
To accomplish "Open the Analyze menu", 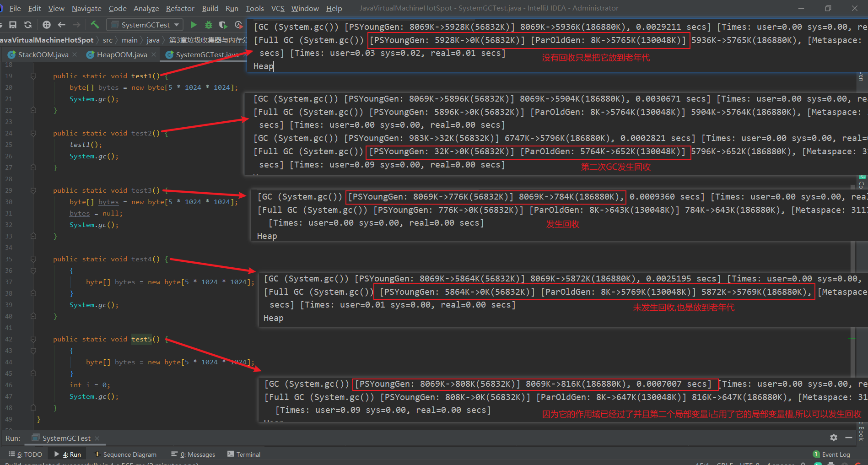I will coord(146,8).
